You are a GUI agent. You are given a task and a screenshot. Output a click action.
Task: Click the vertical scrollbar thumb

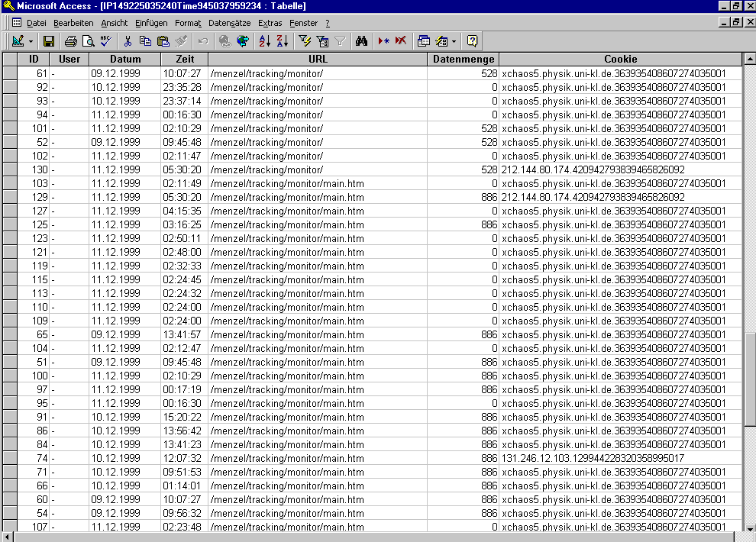(750, 379)
